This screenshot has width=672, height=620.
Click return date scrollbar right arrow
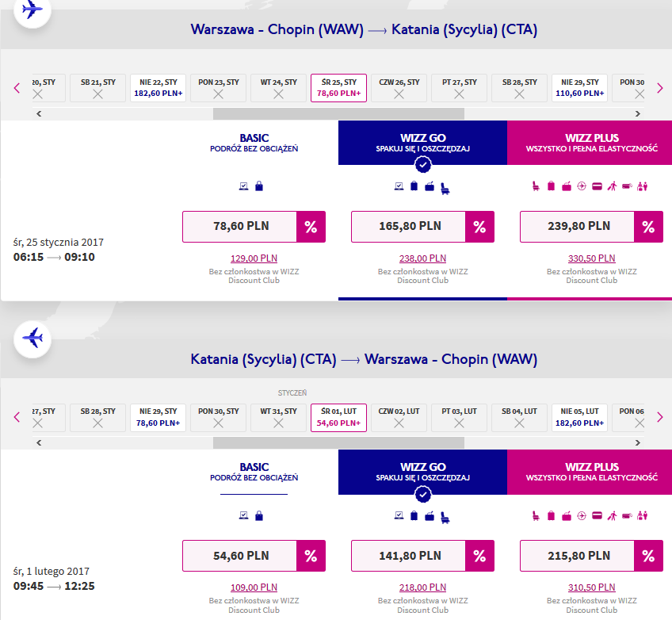tap(638, 442)
